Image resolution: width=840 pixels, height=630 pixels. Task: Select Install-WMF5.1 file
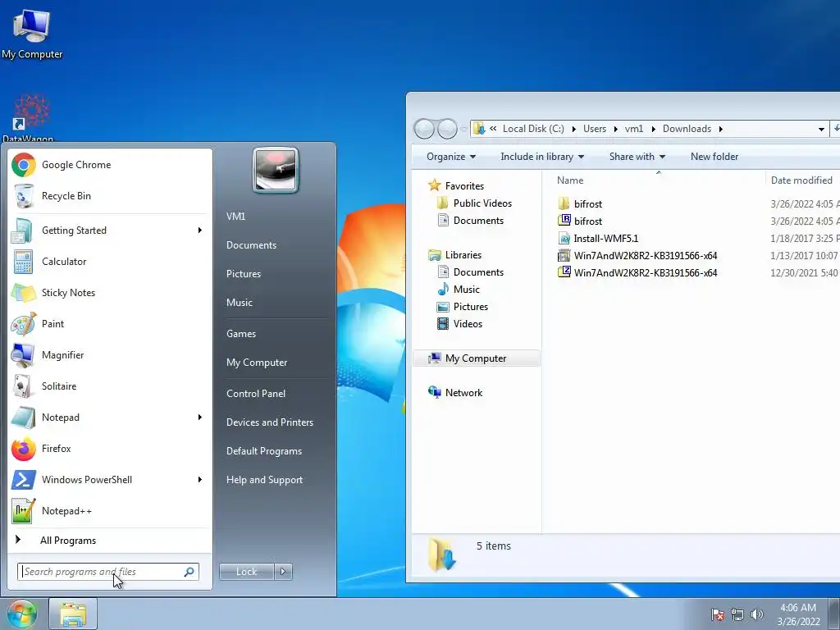605,239
